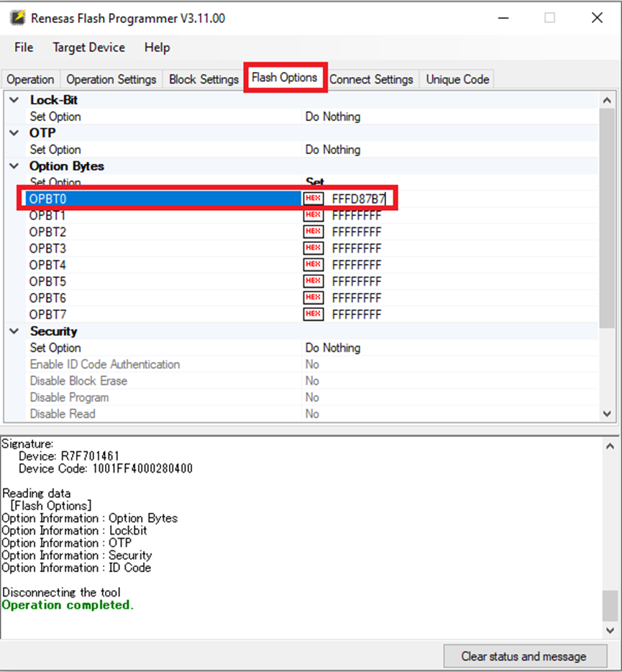This screenshot has width=622, height=672.
Task: Select the OPBT3 row label
Action: 47,248
